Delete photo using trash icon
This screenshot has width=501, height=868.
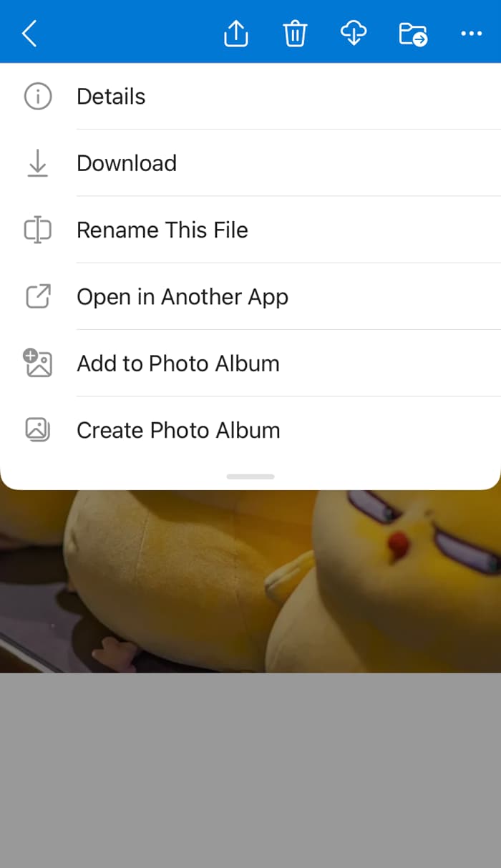(295, 33)
